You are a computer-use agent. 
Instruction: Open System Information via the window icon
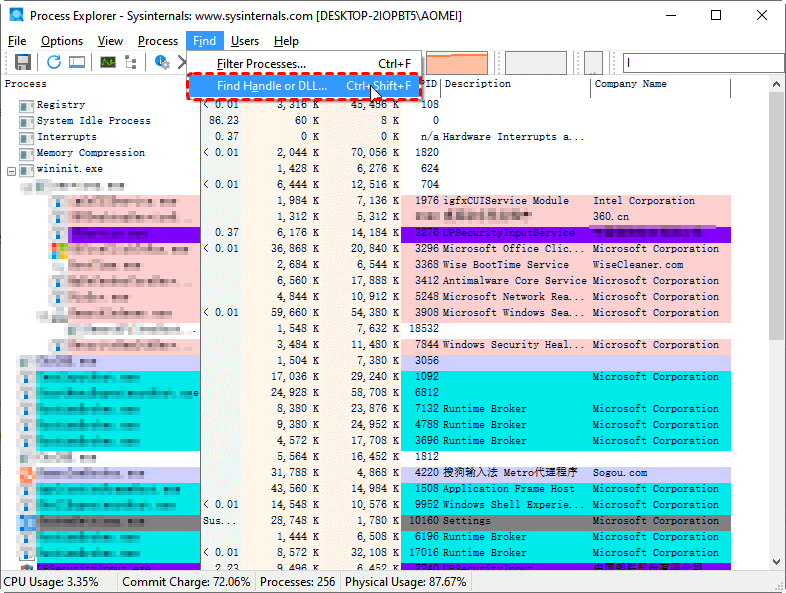(77, 62)
